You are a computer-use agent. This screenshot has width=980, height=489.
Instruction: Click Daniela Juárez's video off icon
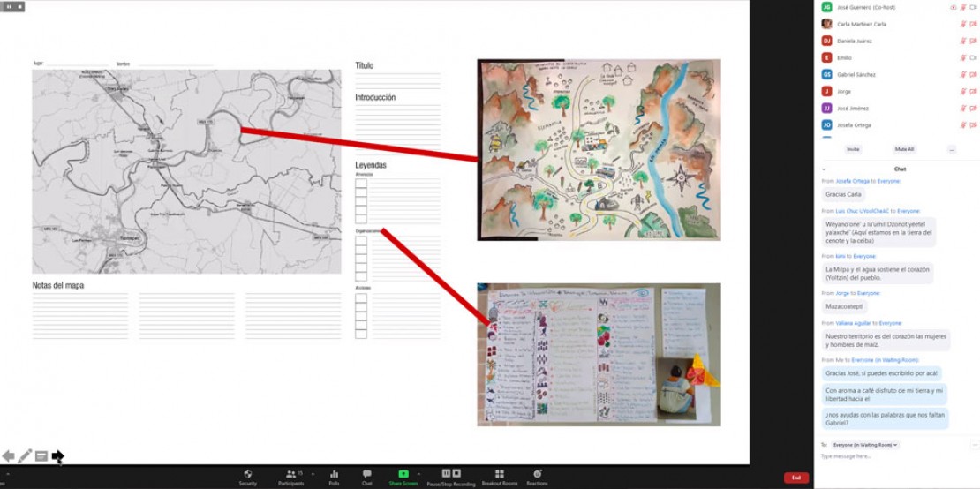tap(973, 41)
